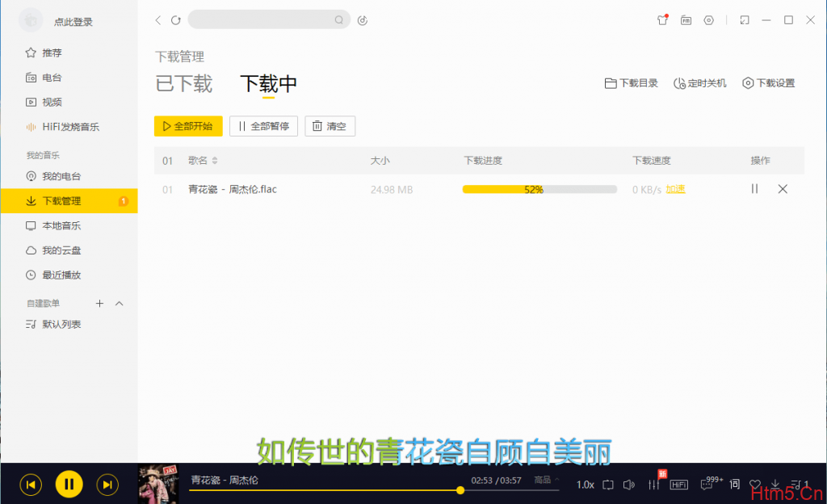
Task: Select 下载管理 in the sidebar
Action: 69,201
